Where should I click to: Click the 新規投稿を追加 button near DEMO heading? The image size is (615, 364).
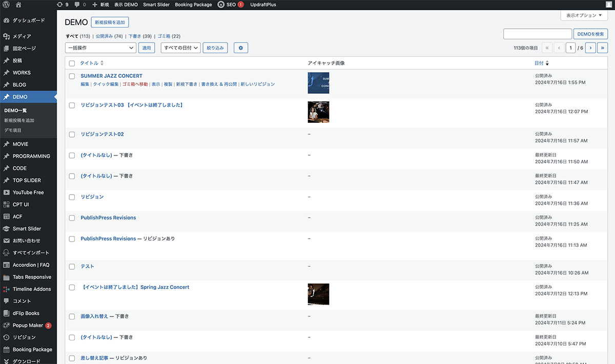[x=110, y=22]
